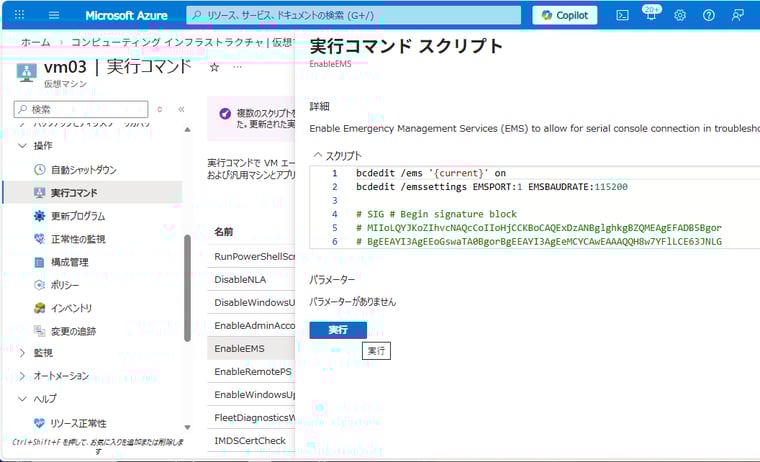Open インベントリ in the sidebar
The image size is (760, 462).
tap(72, 308)
